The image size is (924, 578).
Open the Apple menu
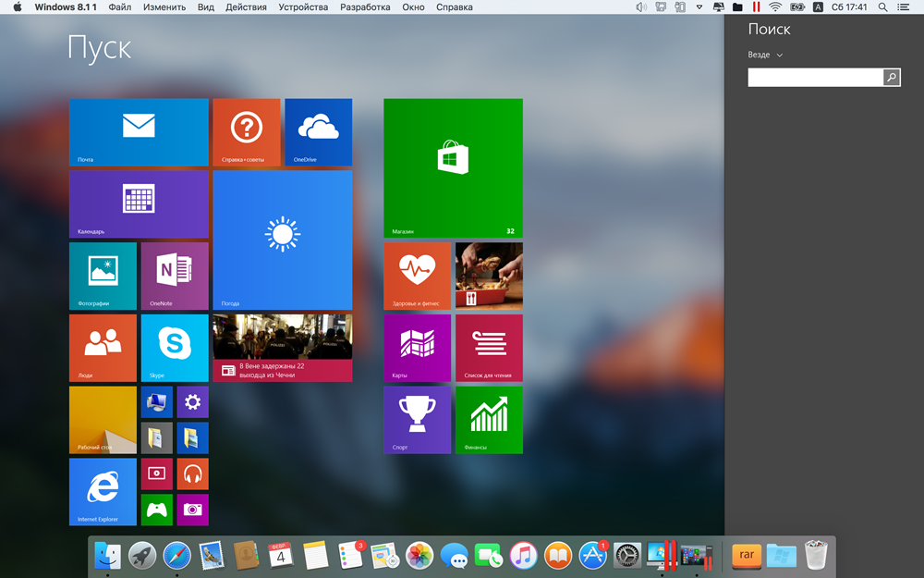(x=17, y=7)
